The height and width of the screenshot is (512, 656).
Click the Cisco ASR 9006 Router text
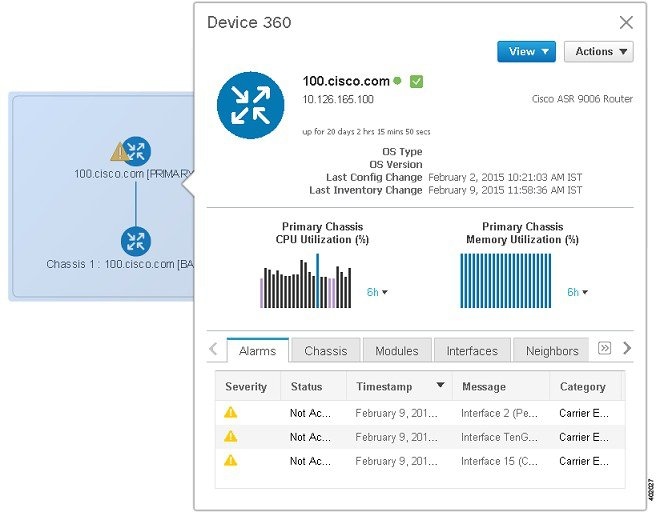pyautogui.click(x=582, y=99)
